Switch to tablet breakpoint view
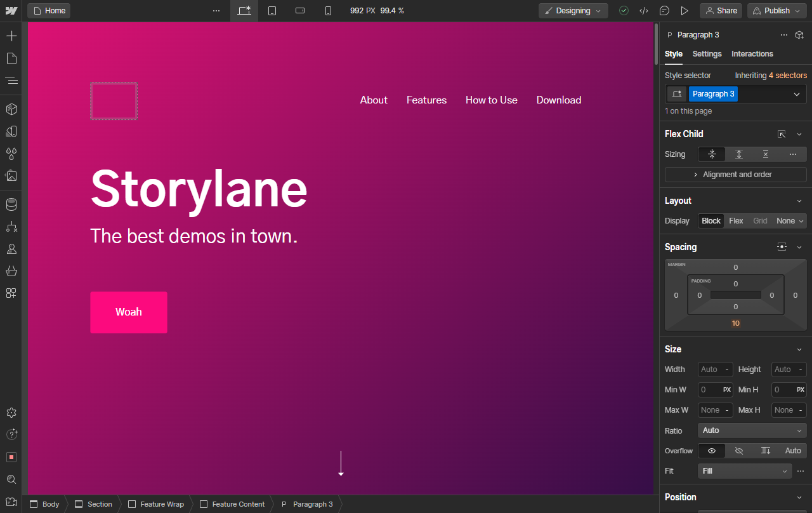Screen dimensions: 812x513 click(272, 11)
